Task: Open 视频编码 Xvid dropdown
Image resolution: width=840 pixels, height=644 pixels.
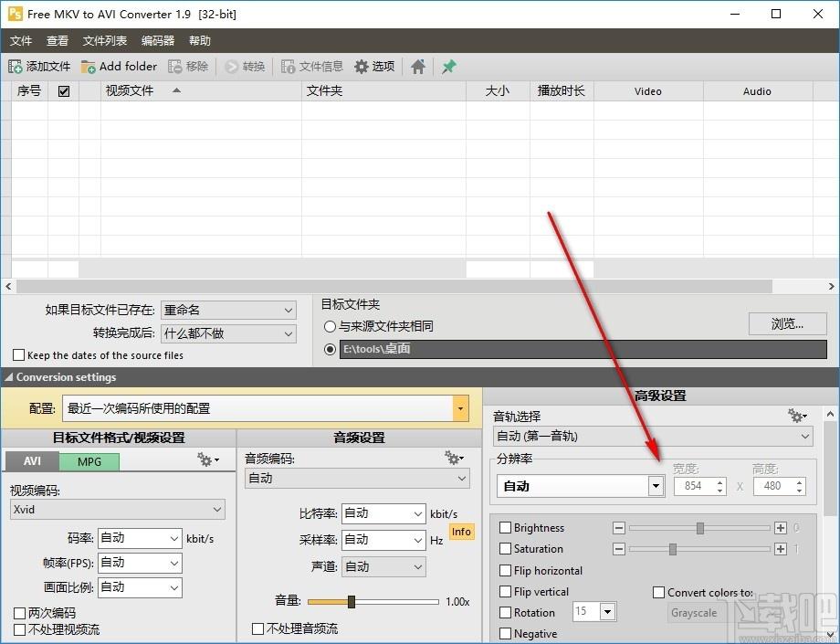Action: 117,510
